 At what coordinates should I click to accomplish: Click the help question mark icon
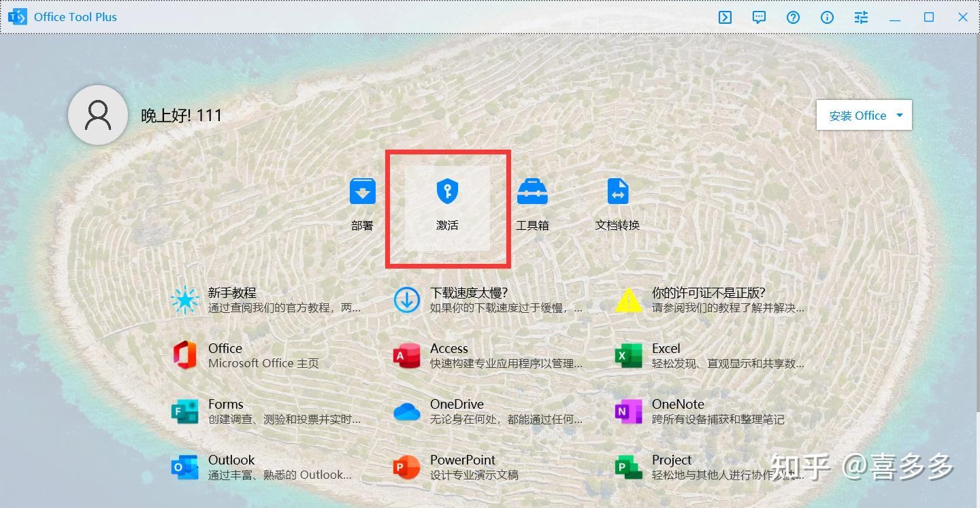[x=794, y=18]
